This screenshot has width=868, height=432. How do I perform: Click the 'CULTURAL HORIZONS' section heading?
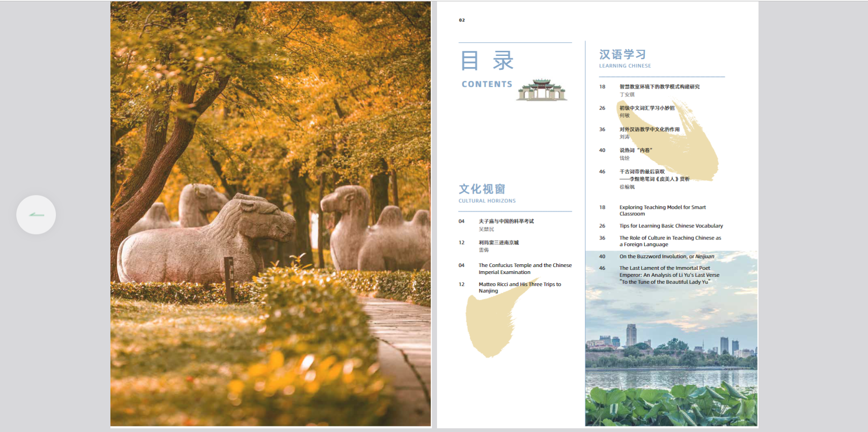(487, 201)
